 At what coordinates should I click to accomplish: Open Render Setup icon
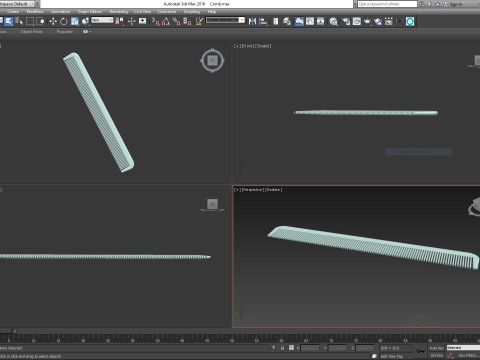(346, 21)
